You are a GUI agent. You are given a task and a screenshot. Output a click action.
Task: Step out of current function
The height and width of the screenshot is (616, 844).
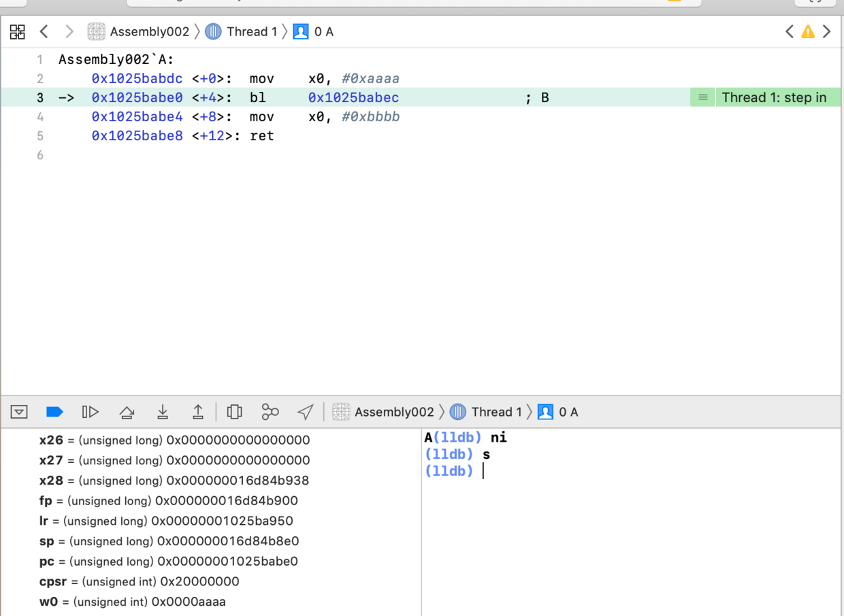coord(198,412)
